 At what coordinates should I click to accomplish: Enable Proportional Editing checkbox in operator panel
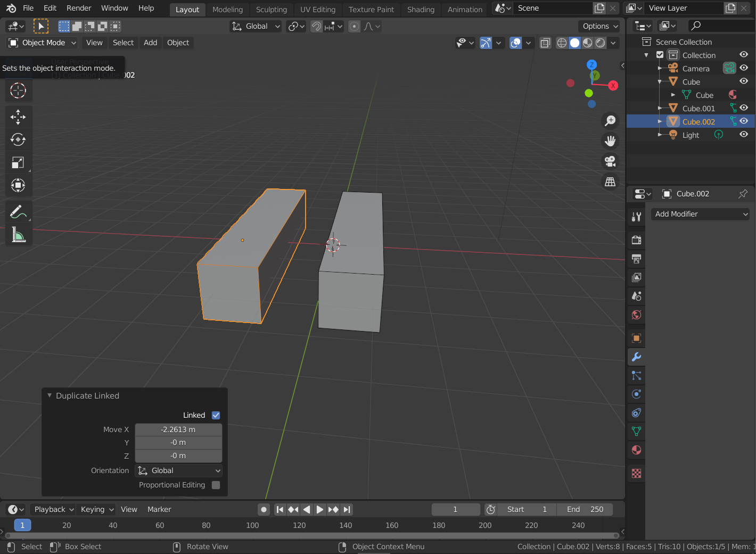(x=216, y=485)
